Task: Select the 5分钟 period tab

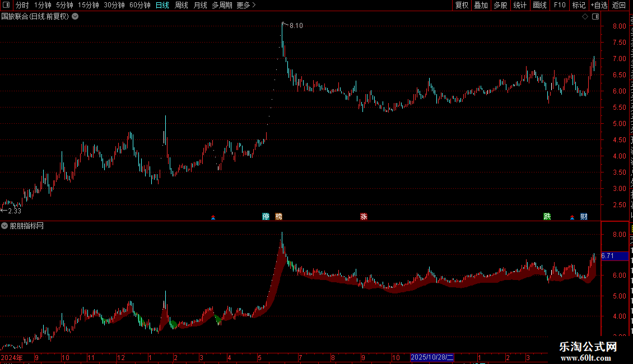Action: (x=64, y=5)
